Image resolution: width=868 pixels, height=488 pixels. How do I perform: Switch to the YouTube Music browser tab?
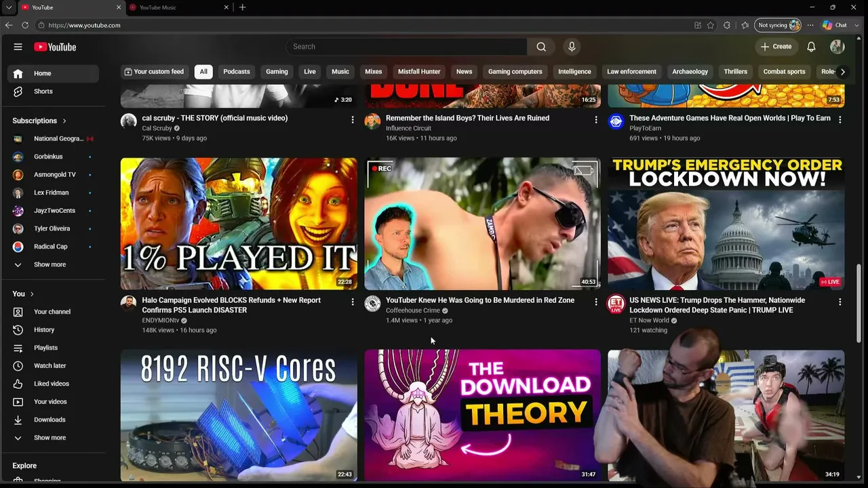point(180,7)
